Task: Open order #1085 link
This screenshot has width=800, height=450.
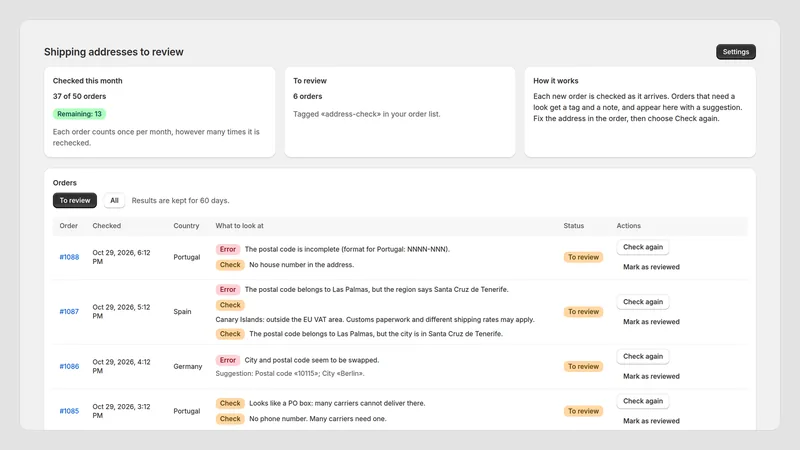Action: pos(69,411)
